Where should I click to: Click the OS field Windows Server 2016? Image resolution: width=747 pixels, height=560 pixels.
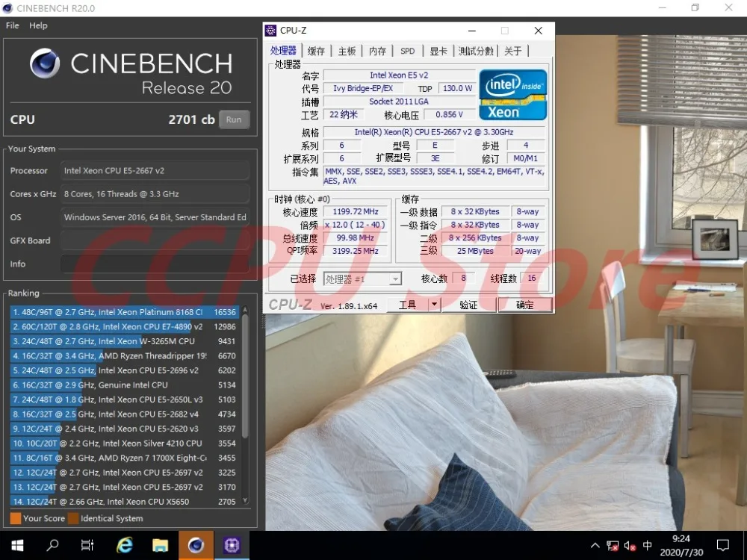155,217
